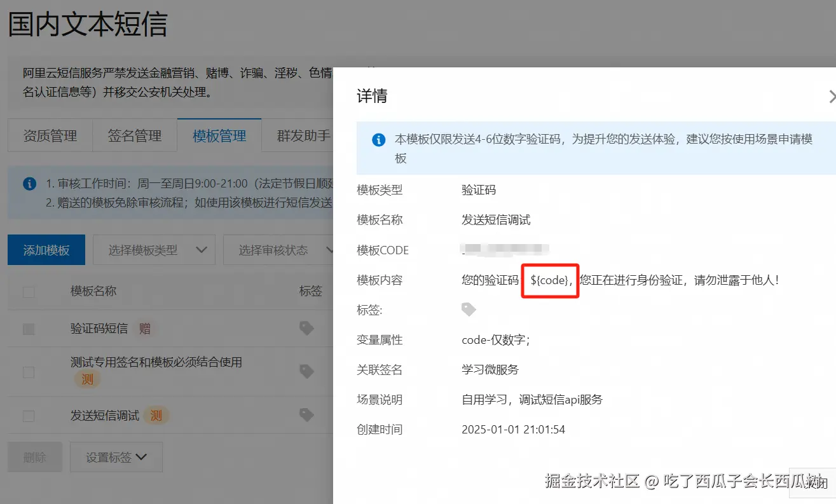Click the 关联签名 value 学习微服务

click(x=490, y=370)
